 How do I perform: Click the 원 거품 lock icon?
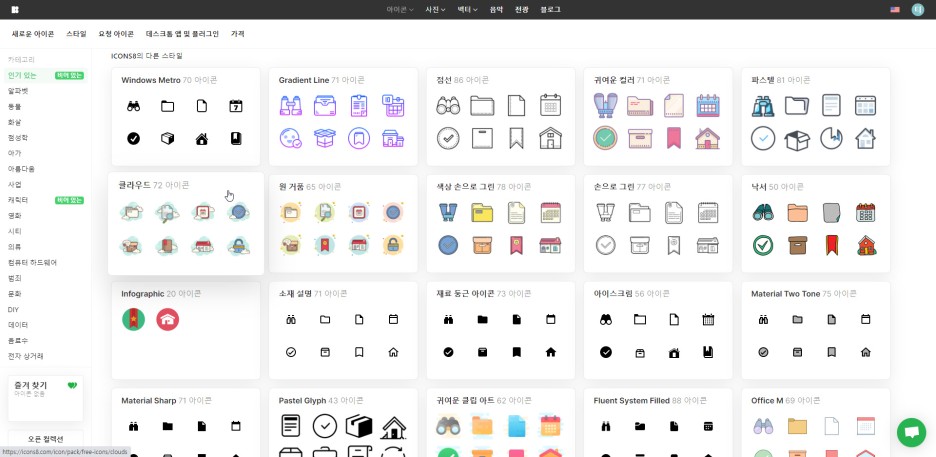tap(393, 245)
